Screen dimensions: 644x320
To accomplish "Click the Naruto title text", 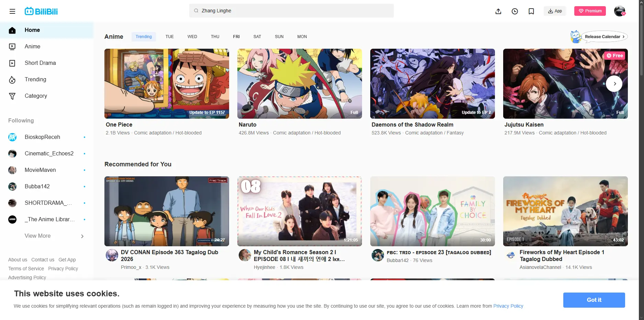I will [x=248, y=125].
